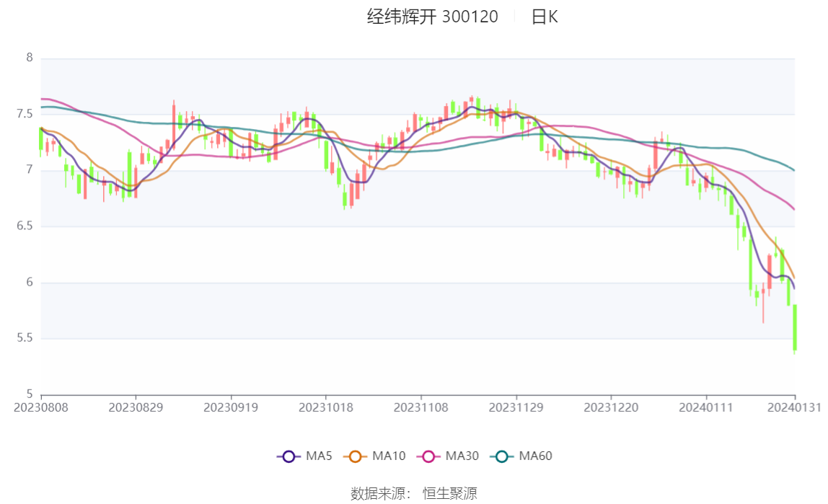
Task: Click the 8 value on the y-axis
Action: pos(30,58)
